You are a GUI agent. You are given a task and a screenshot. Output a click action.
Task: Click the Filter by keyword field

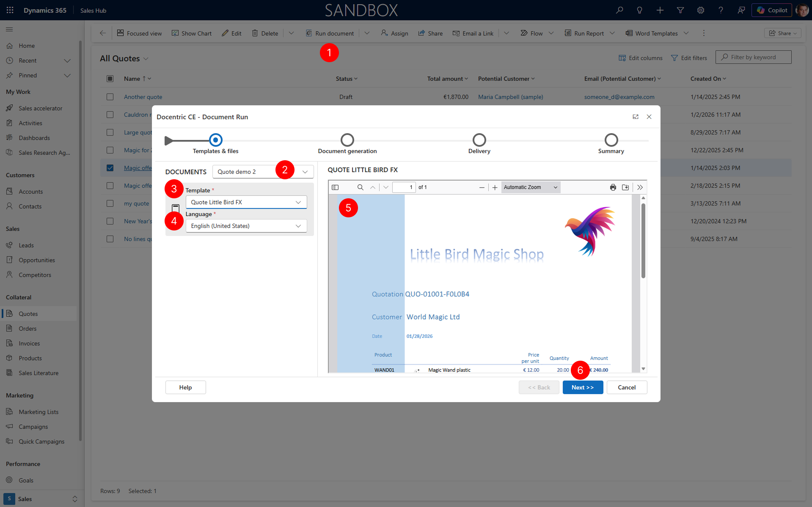click(753, 57)
